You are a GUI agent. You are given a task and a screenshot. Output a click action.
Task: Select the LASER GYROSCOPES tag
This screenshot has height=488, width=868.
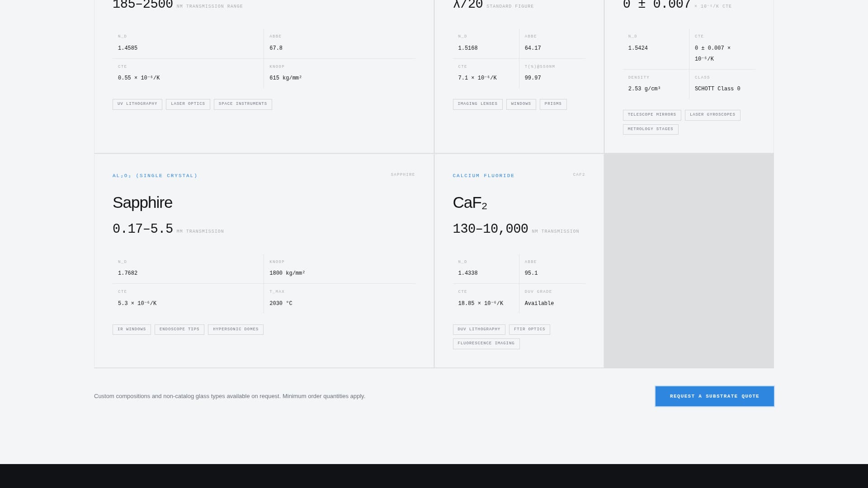point(712,115)
